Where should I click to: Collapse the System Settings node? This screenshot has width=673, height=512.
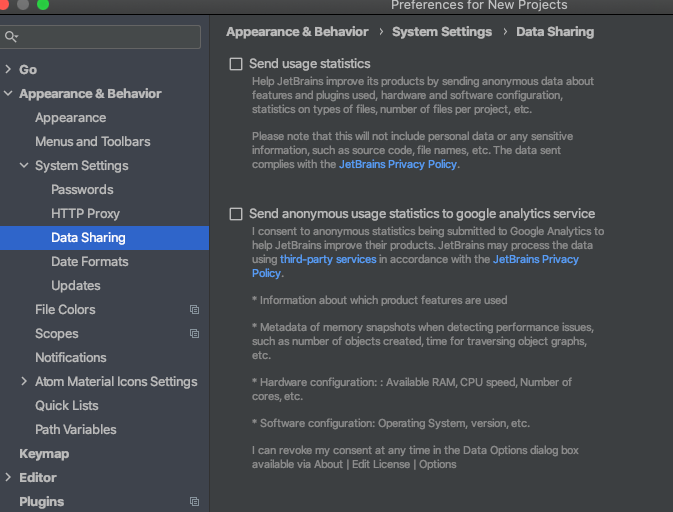pos(24,165)
